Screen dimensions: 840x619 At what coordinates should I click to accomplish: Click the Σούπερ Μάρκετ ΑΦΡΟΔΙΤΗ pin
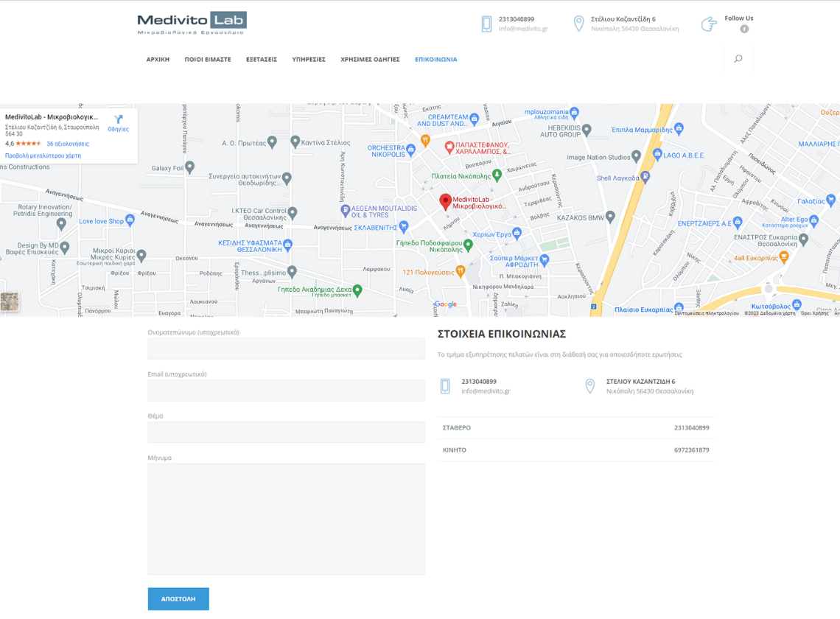point(545,260)
